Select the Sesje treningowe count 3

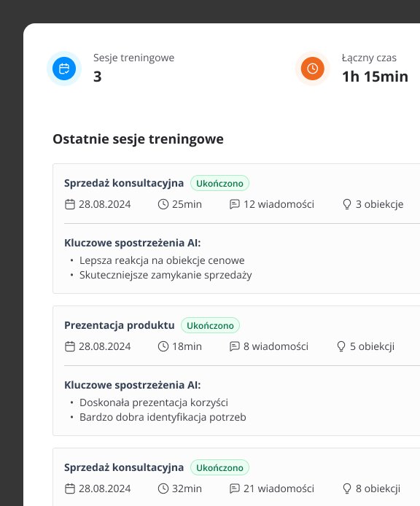tap(98, 77)
